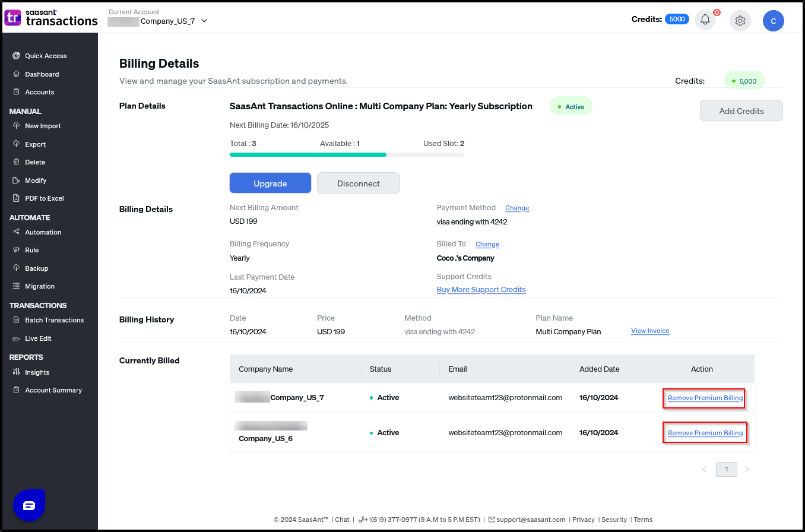Remove Premium Billing for Company_US_6
The image size is (805, 532).
[x=705, y=433]
